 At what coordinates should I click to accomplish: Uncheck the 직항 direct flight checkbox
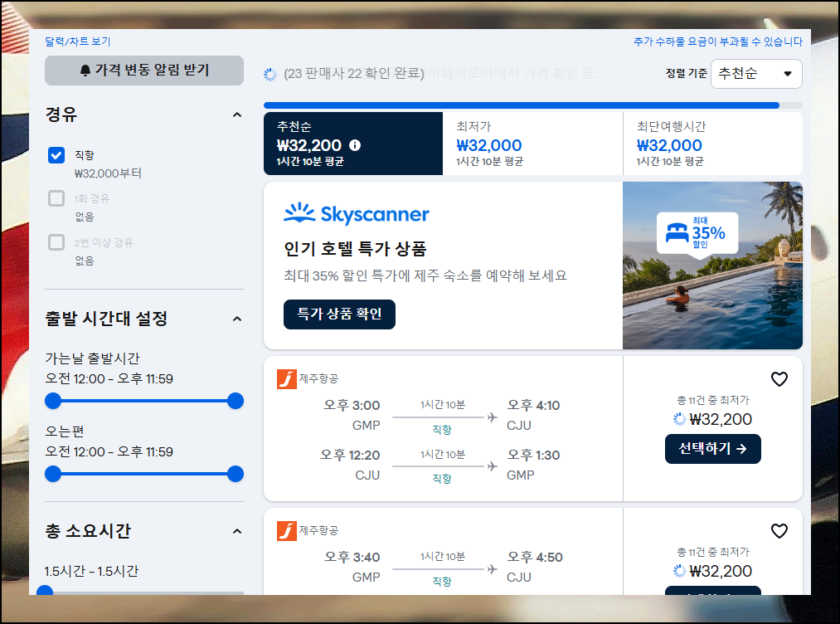56,155
